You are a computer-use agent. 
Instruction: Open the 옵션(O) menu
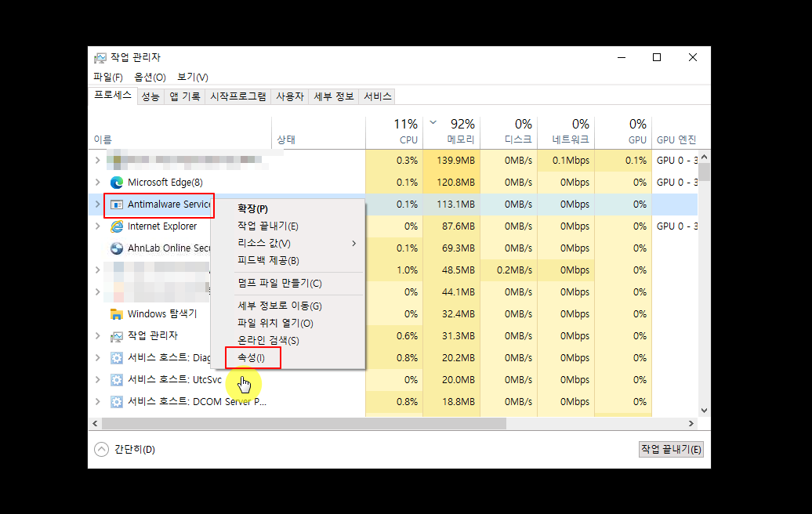point(150,77)
